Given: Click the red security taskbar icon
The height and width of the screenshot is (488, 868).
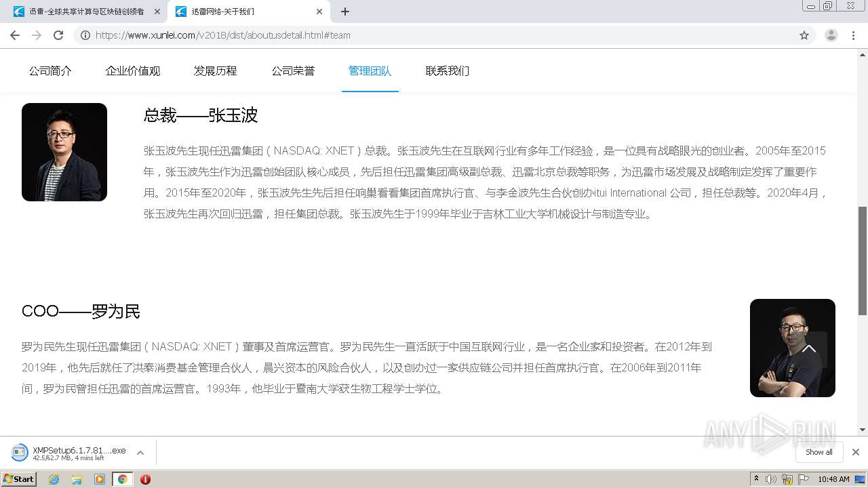Looking at the screenshot, I should click(x=145, y=479).
